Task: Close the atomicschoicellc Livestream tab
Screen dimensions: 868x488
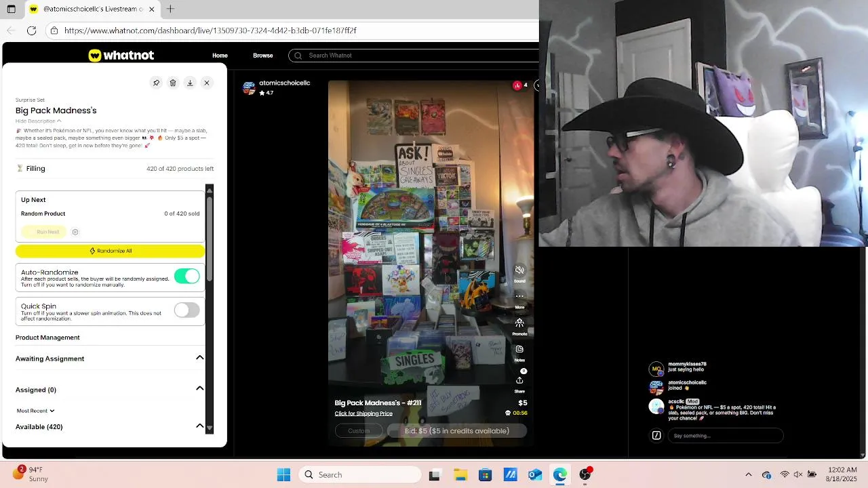Action: [x=152, y=9]
